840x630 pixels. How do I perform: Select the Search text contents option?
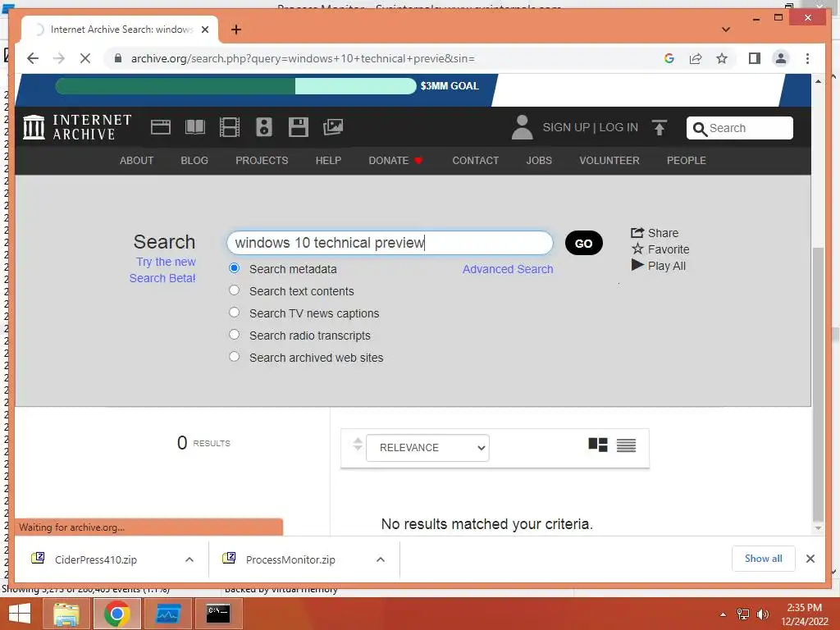[x=234, y=290]
